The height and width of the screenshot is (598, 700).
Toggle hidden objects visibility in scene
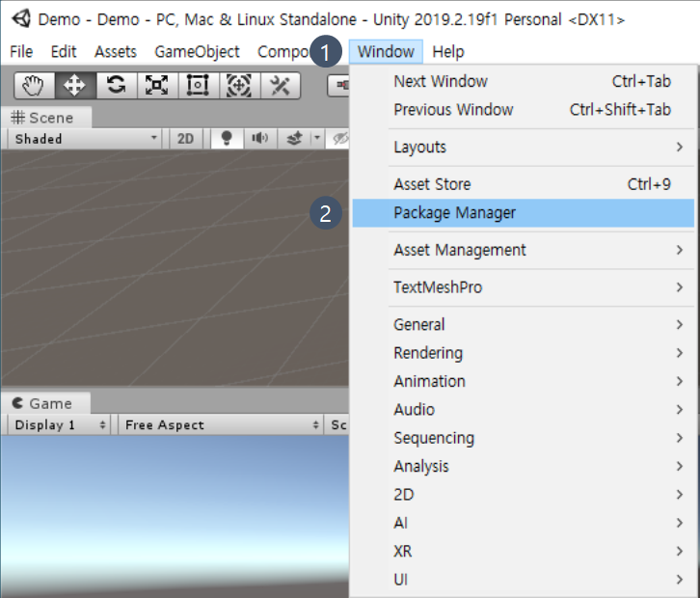click(339, 139)
